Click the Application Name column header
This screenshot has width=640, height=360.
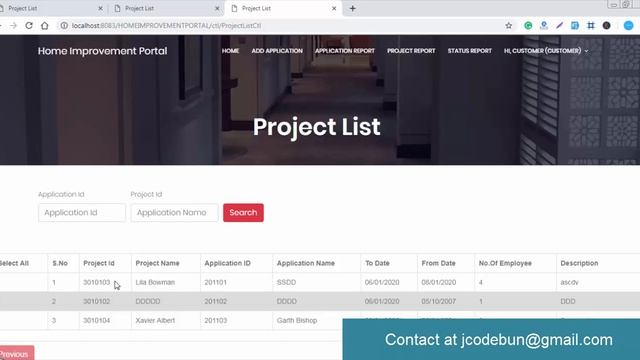(306, 263)
